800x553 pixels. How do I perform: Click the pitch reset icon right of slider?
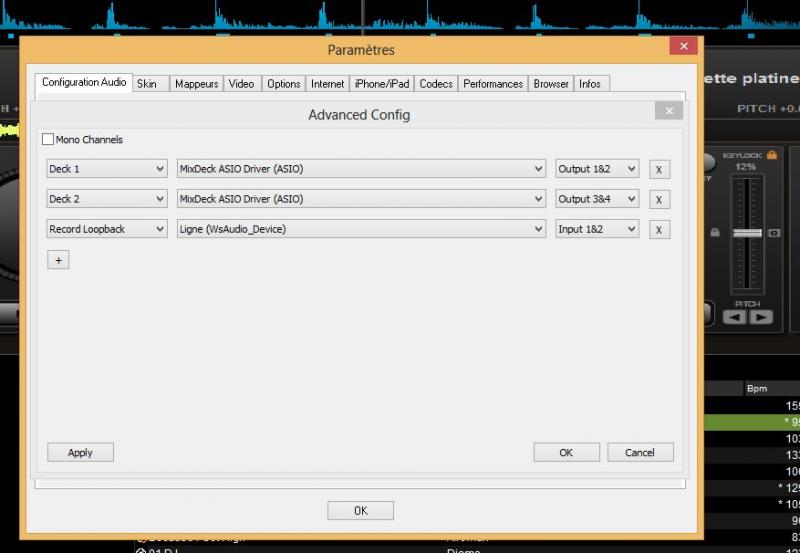click(774, 233)
